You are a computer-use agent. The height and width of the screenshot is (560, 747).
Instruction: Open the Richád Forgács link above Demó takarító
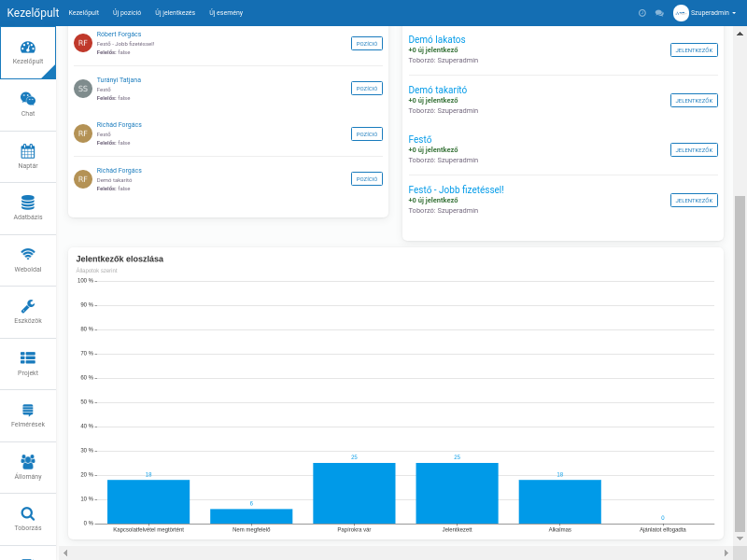pyautogui.click(x=120, y=171)
